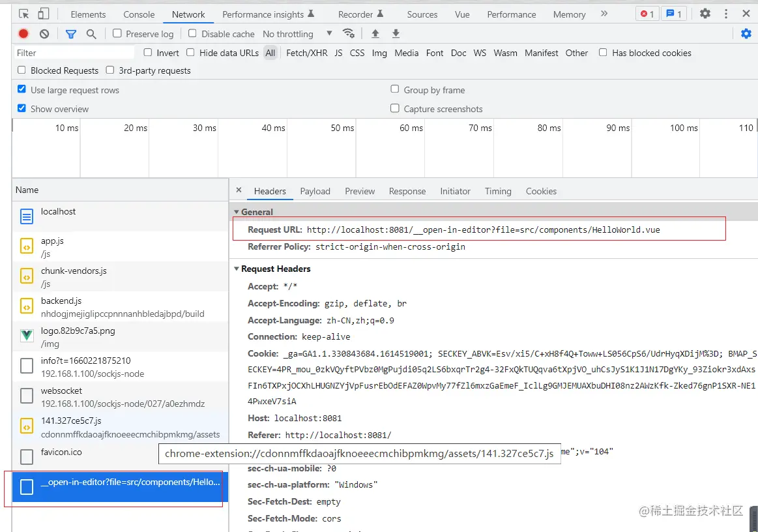The height and width of the screenshot is (532, 758).
Task: Select the __open-in-editor request row
Action: 120,487
